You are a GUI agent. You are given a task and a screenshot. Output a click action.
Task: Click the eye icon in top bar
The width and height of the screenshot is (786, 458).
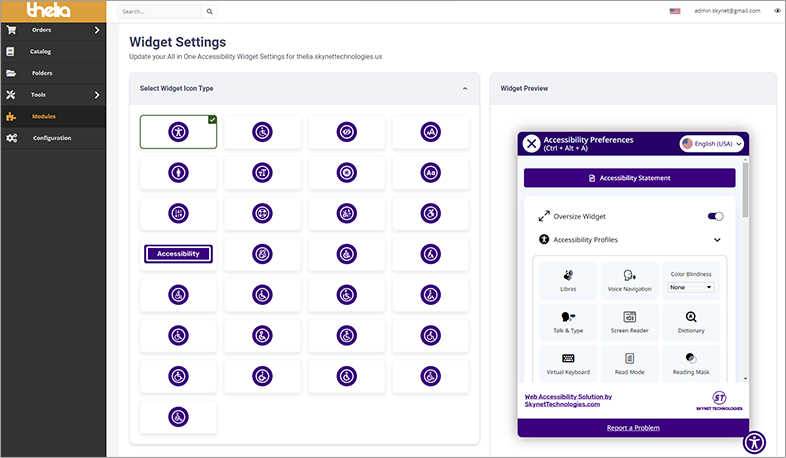click(777, 11)
